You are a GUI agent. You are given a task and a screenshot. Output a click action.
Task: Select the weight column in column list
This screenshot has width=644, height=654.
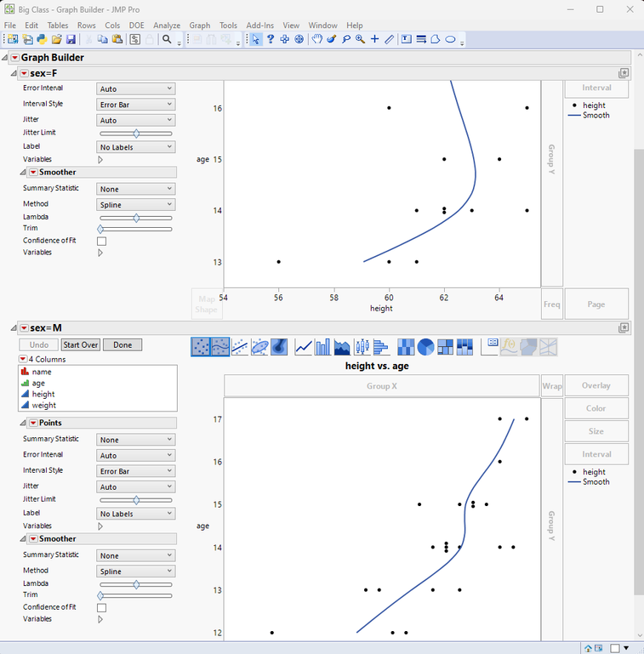coord(43,405)
